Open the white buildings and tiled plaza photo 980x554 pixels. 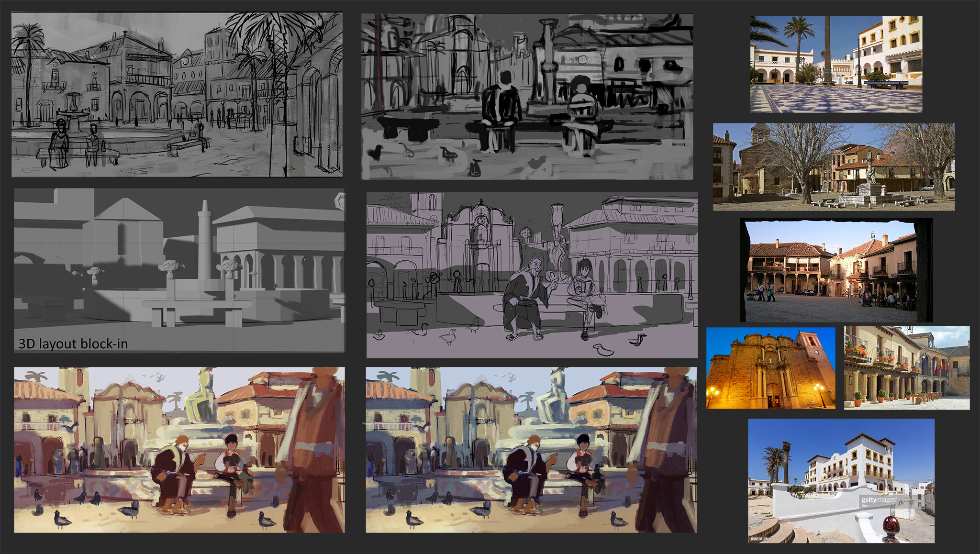point(836,64)
